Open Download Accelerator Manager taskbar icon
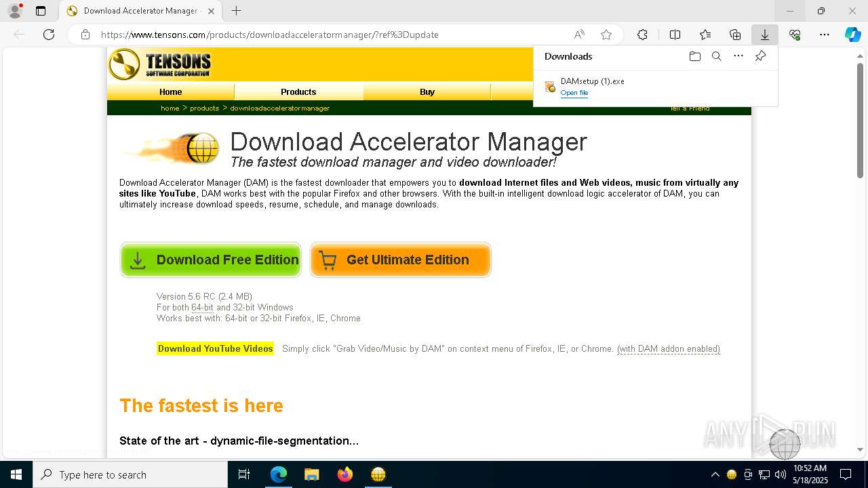The height and width of the screenshot is (488, 868). pos(378,474)
